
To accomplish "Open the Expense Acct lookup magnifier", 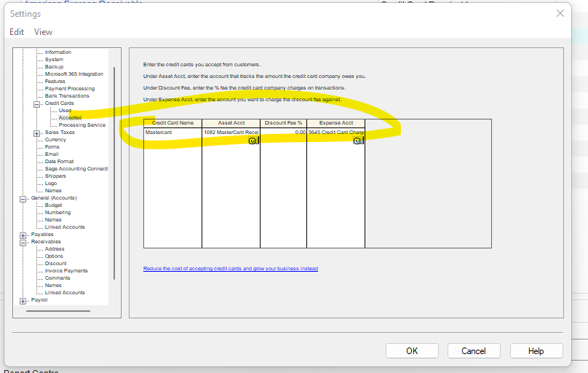I will [x=357, y=141].
